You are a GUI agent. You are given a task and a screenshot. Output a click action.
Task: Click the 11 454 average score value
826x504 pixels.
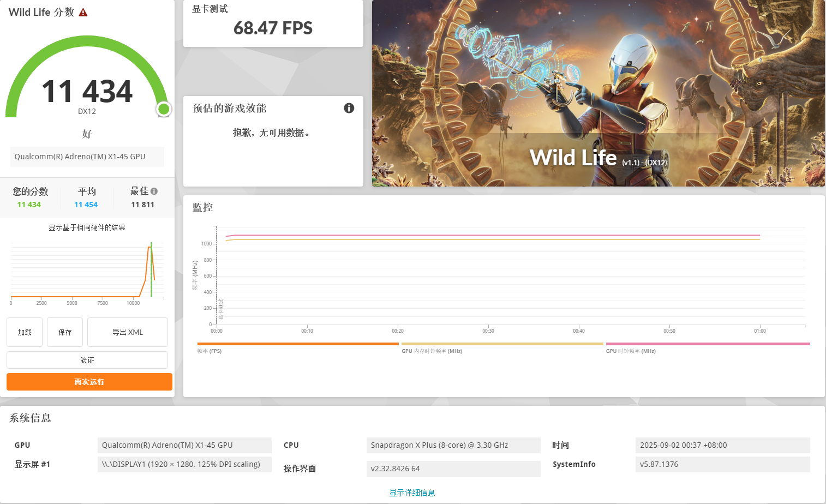tap(86, 205)
